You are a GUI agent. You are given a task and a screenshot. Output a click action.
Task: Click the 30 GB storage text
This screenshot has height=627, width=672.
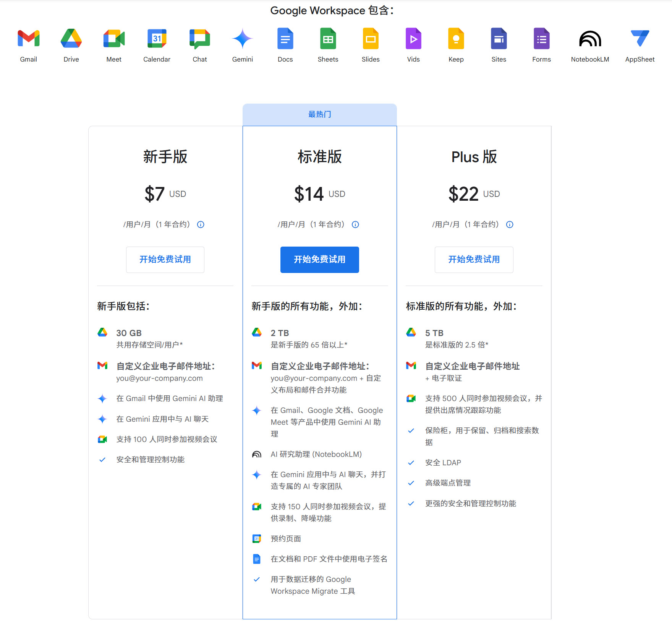129,333
